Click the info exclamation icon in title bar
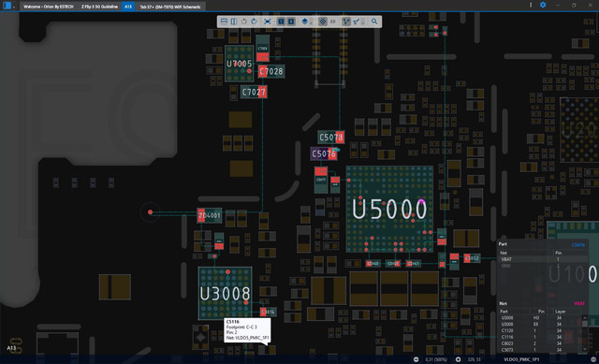The width and height of the screenshot is (599, 364). (531, 5)
